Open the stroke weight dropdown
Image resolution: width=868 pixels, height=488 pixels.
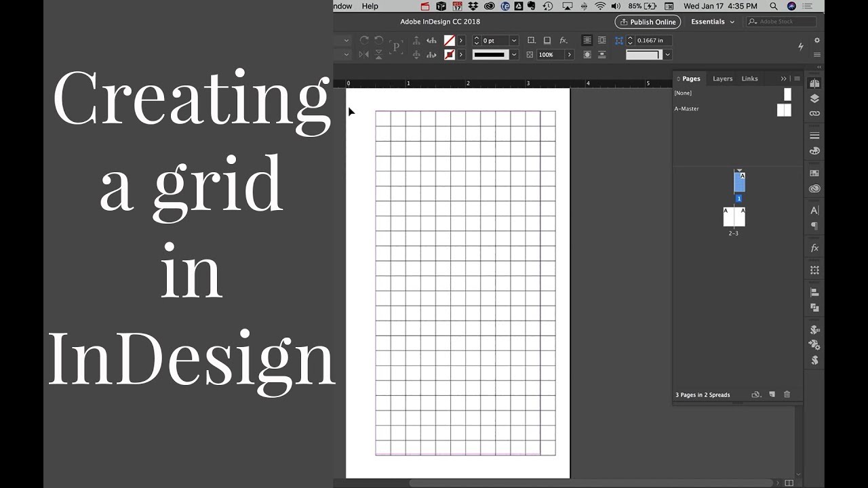[513, 41]
